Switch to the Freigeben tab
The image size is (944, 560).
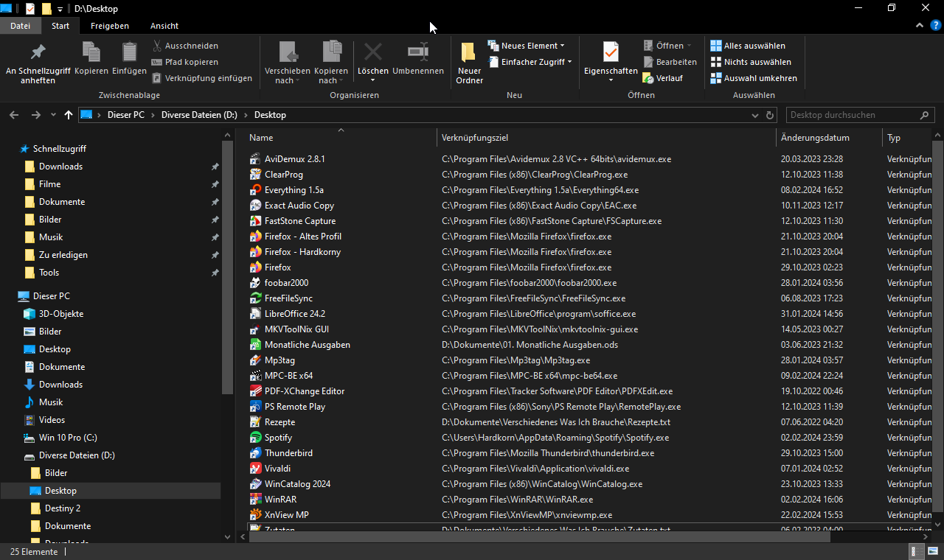tap(110, 26)
